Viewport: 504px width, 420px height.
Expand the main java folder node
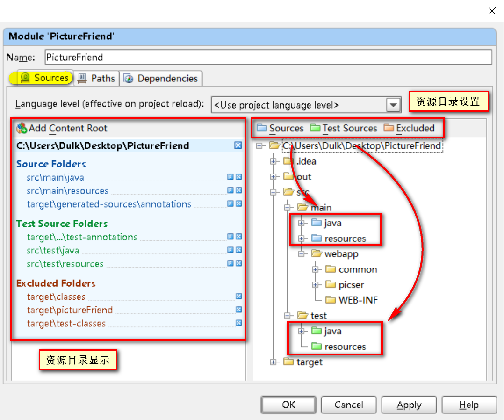click(x=301, y=223)
